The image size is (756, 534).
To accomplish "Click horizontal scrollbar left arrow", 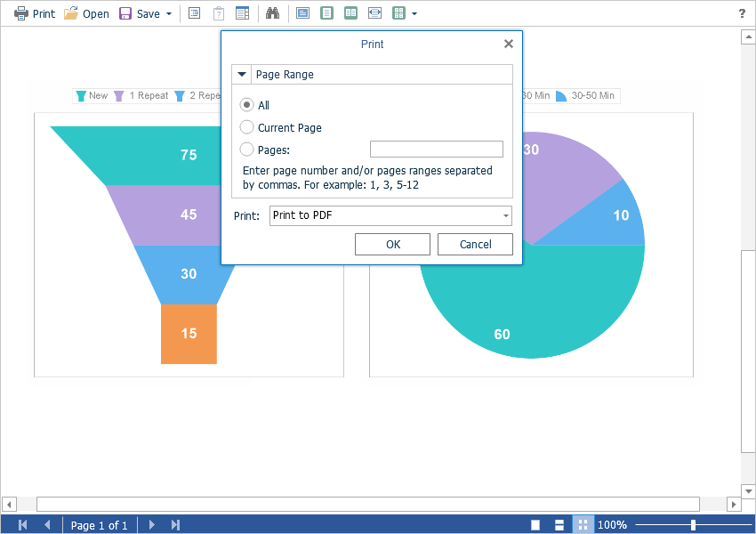I will coord(9,505).
